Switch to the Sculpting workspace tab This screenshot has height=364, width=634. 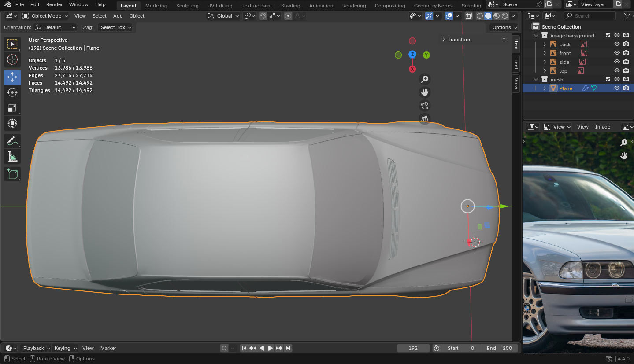point(187,6)
